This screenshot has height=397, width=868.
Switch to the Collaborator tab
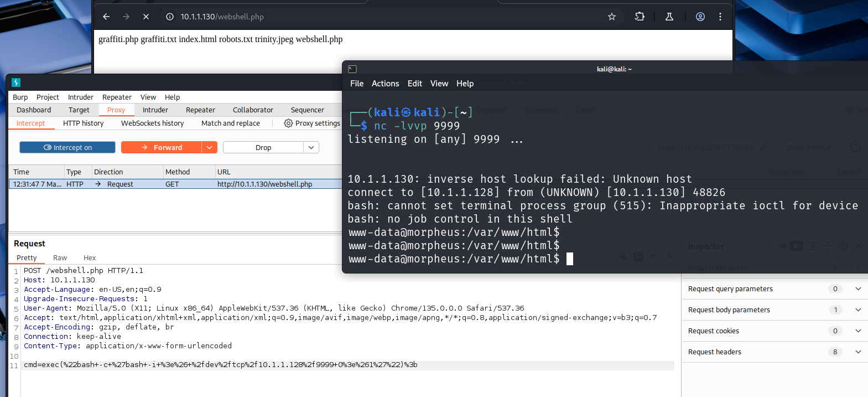pyautogui.click(x=253, y=110)
